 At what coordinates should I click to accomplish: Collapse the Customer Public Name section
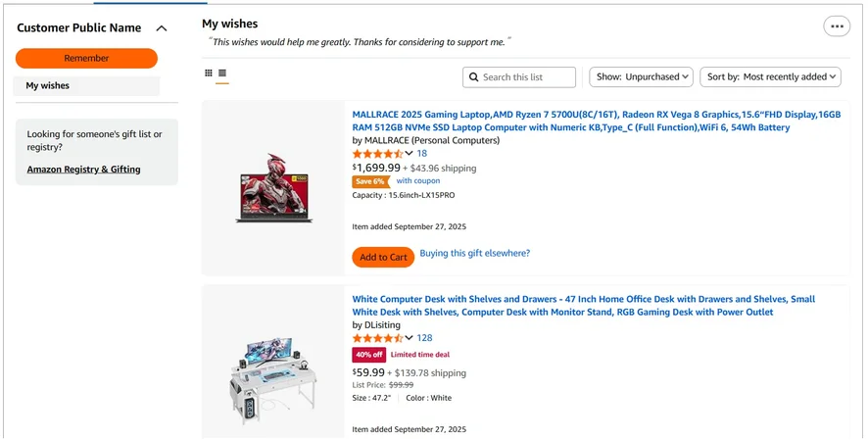pyautogui.click(x=162, y=28)
